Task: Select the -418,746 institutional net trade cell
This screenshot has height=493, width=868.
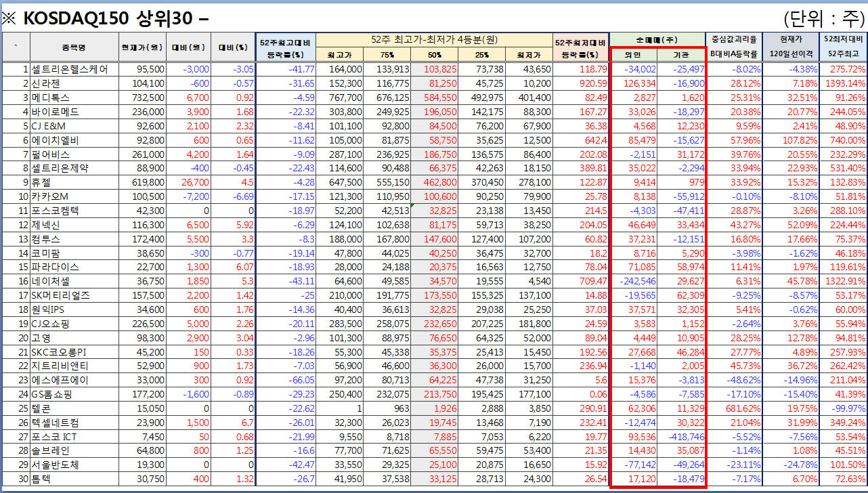Action: pos(681,437)
